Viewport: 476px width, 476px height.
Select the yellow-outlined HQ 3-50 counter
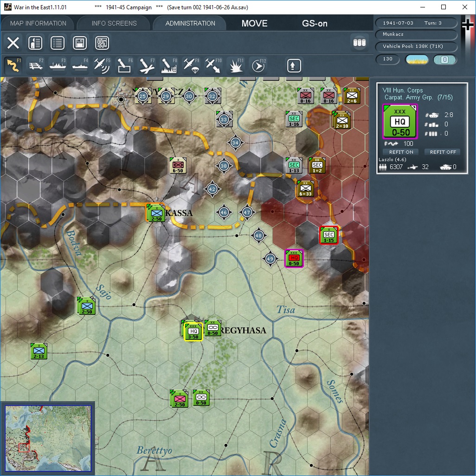click(x=193, y=332)
